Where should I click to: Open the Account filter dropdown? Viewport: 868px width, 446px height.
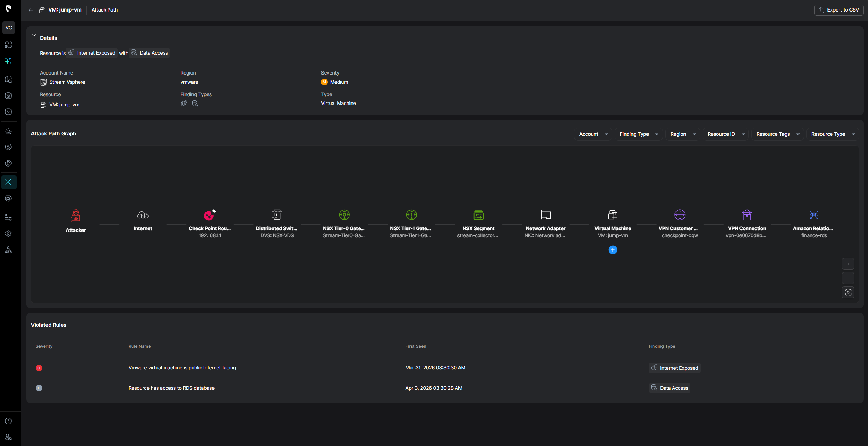pos(593,134)
